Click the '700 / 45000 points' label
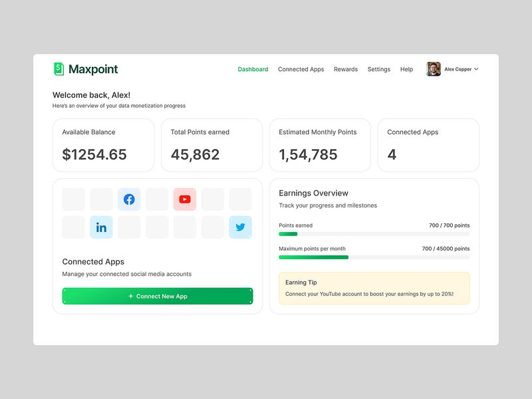Viewport: 532px width, 399px height. (x=446, y=249)
